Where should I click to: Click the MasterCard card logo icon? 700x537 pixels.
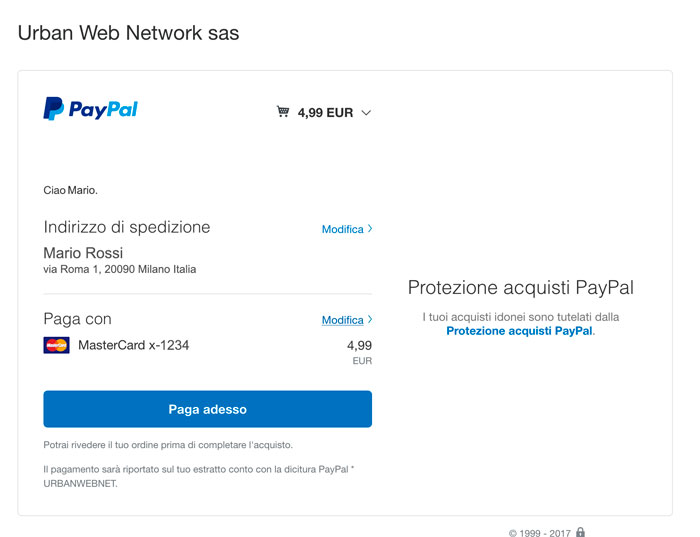tap(56, 345)
